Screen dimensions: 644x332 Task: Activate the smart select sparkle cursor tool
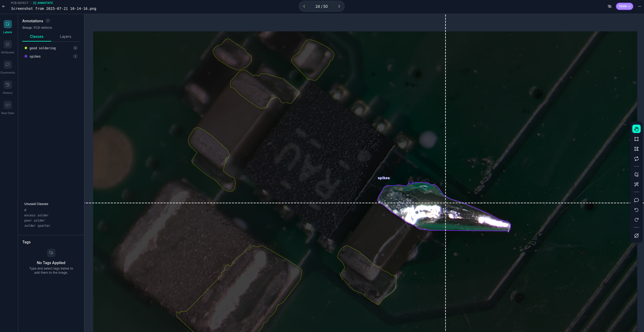click(x=636, y=174)
